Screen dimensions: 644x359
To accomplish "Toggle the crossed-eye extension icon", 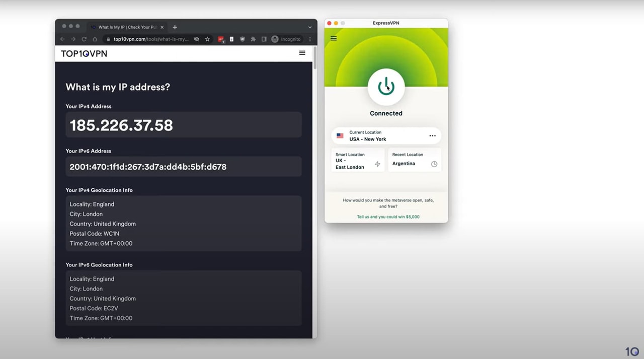I will 196,39.
